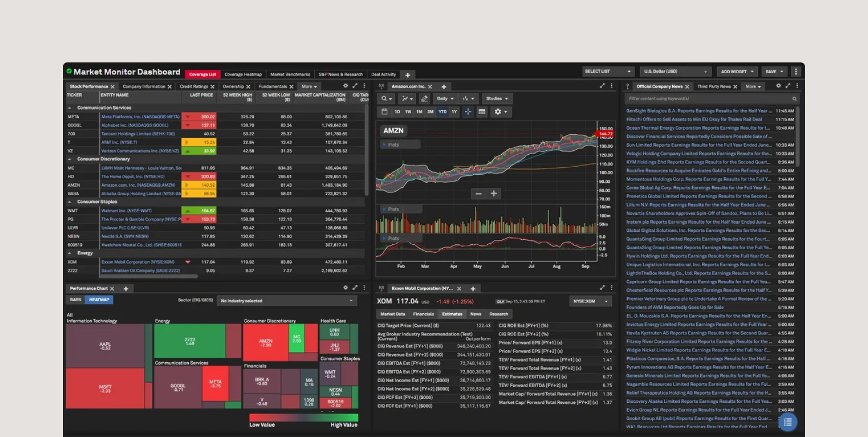Open Amazon.com, Inc. entity link in table
The image size is (868, 437).
[138, 185]
